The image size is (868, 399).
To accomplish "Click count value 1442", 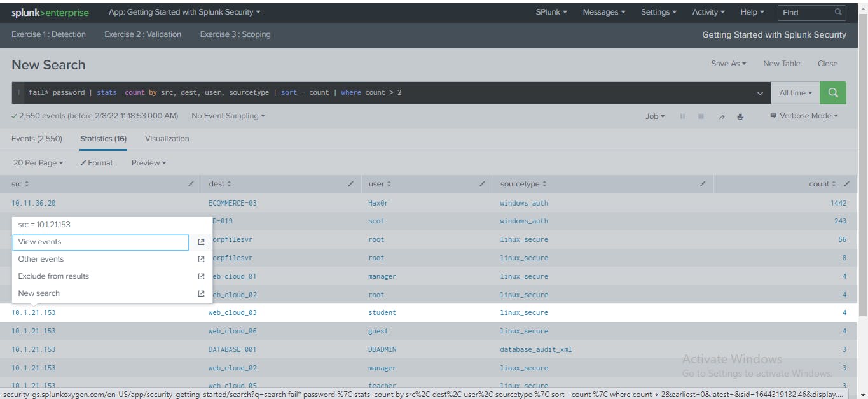I will point(839,204).
